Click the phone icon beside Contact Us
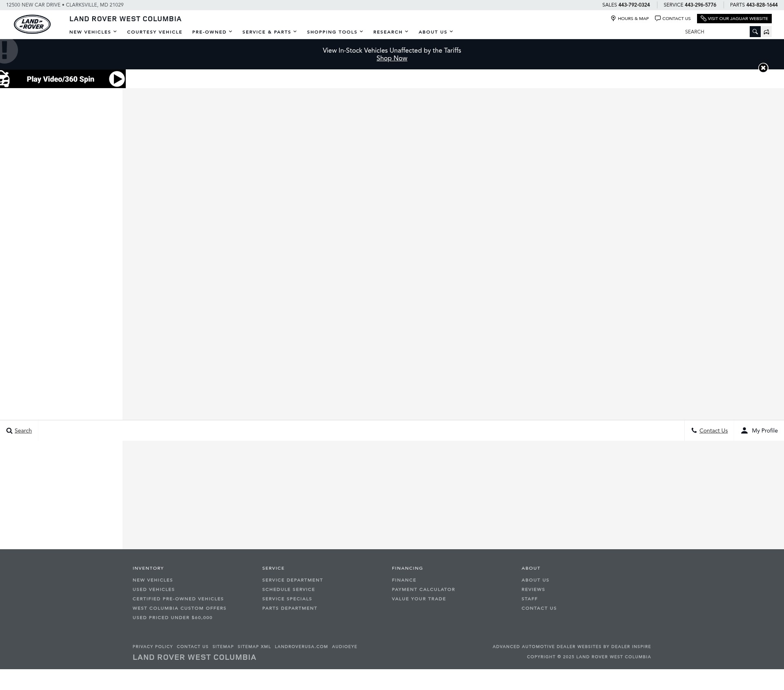Image resolution: width=784 pixels, height=690 pixels. click(694, 430)
